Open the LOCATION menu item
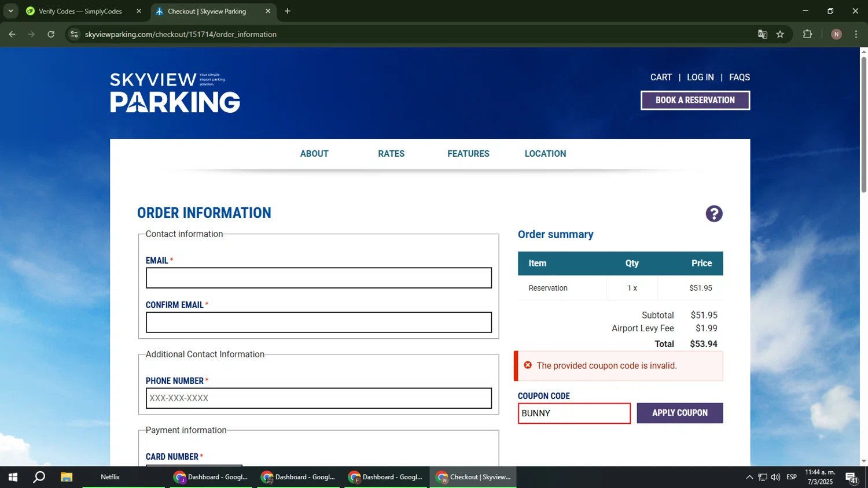Viewport: 868px width, 488px height. click(x=545, y=154)
